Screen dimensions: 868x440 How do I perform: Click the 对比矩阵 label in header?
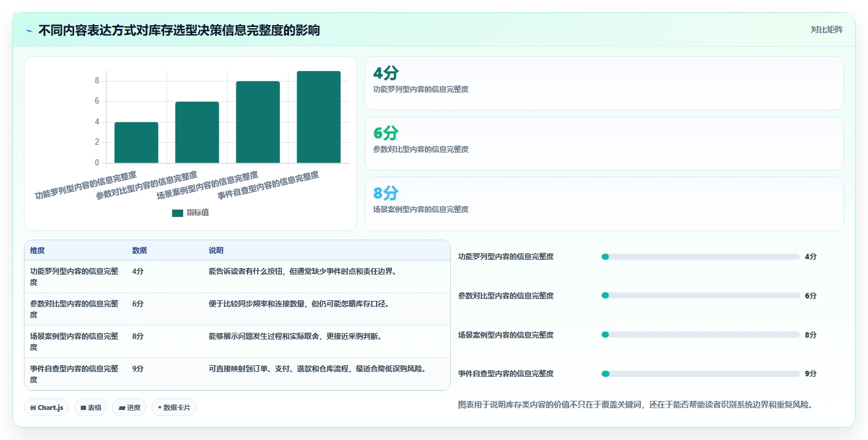coord(826,30)
